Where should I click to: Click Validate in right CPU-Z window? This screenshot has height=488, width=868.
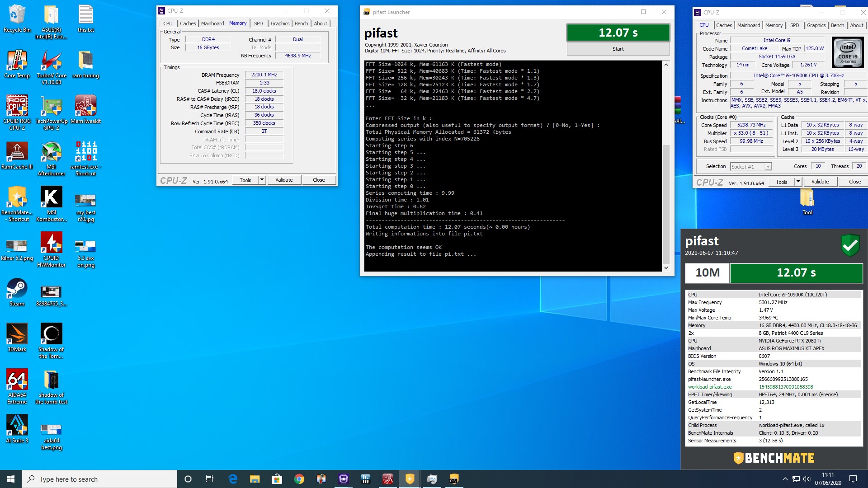(820, 182)
